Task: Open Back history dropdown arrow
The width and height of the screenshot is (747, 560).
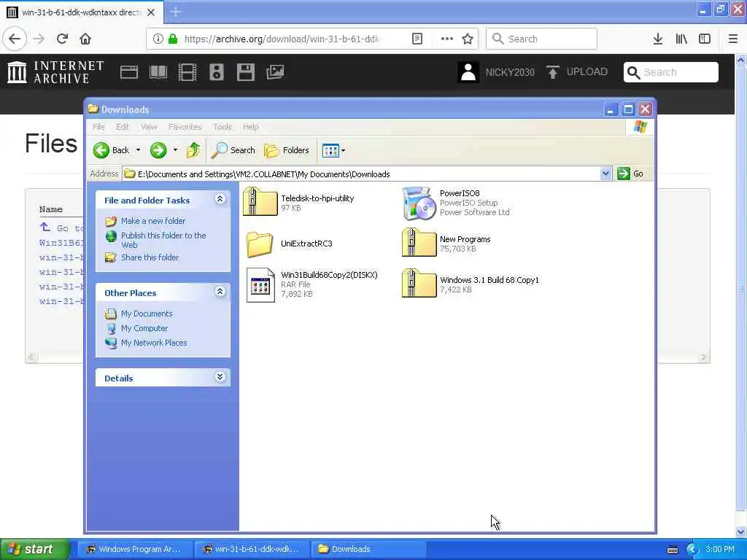Action: (138, 150)
